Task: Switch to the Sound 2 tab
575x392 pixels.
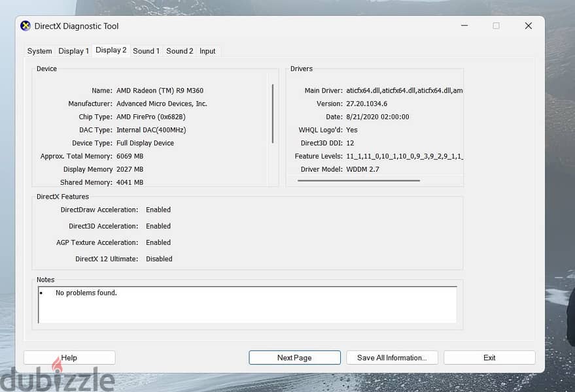Action: (180, 51)
